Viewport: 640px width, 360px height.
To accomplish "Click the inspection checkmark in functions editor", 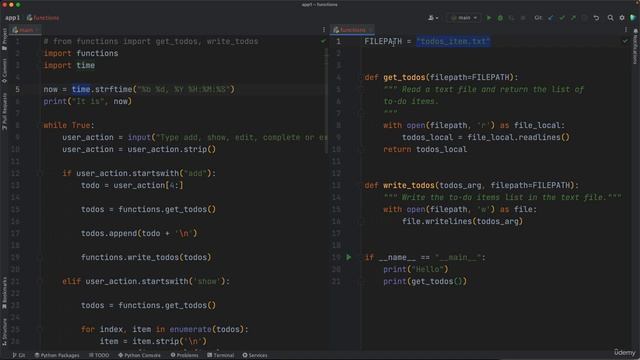I will [625, 41].
